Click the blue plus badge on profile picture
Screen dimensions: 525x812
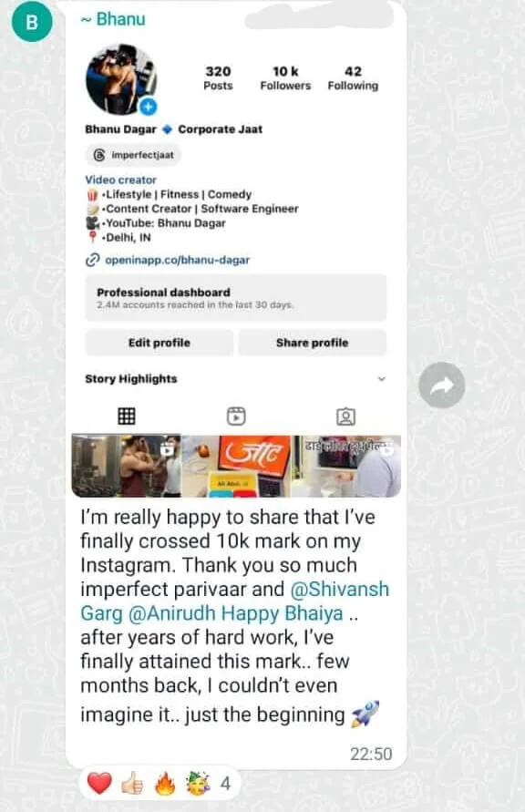coord(148,107)
